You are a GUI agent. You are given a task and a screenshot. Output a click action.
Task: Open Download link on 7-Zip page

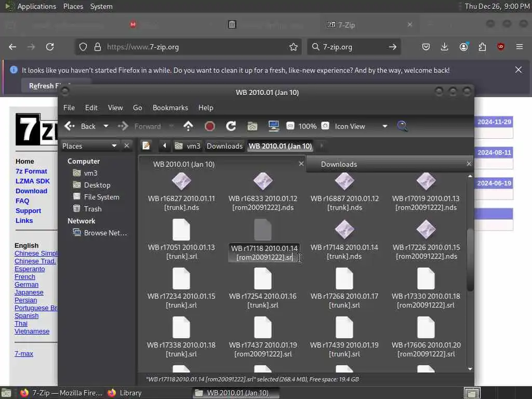(31, 191)
